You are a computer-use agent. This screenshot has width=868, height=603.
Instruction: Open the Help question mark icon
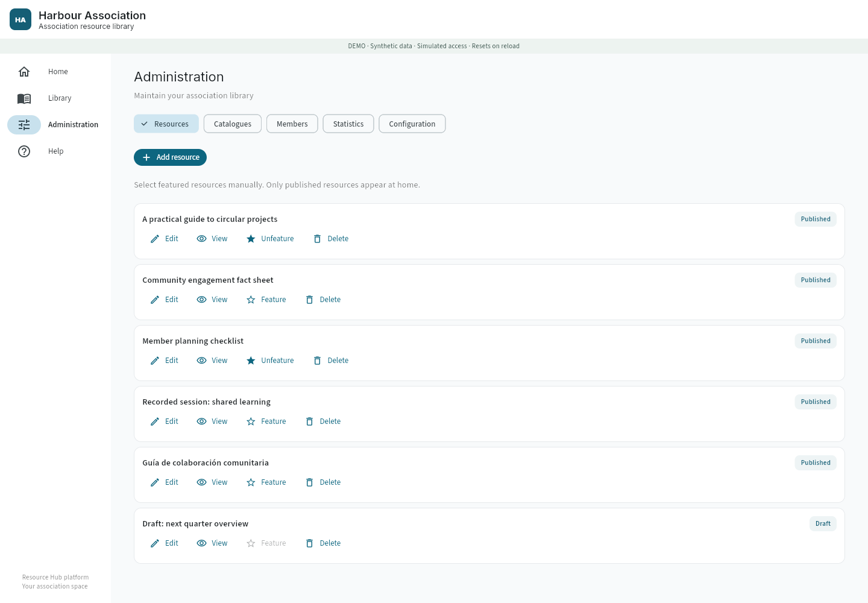pyautogui.click(x=24, y=151)
